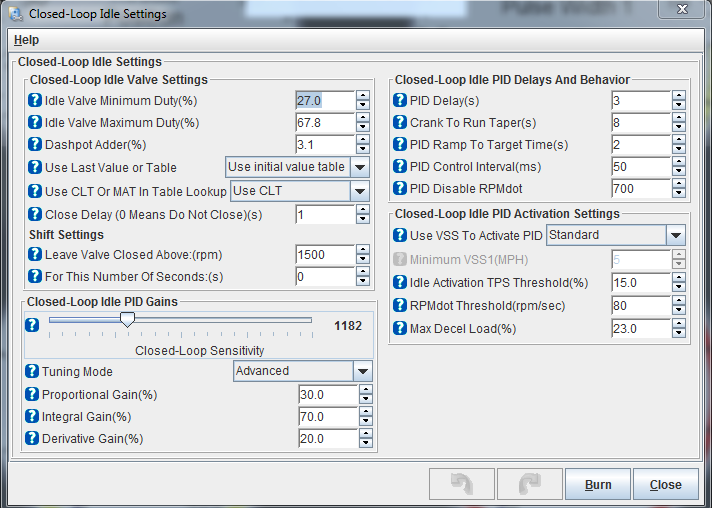Increase Proportional Gain with up arrow

366,390
